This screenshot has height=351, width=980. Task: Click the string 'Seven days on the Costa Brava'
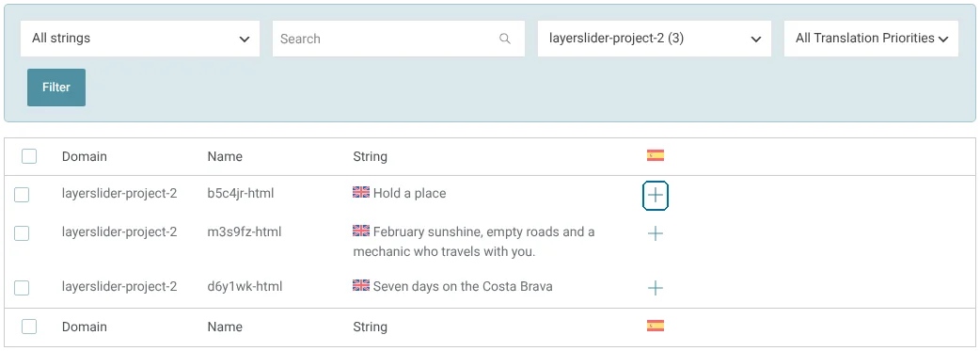point(463,287)
